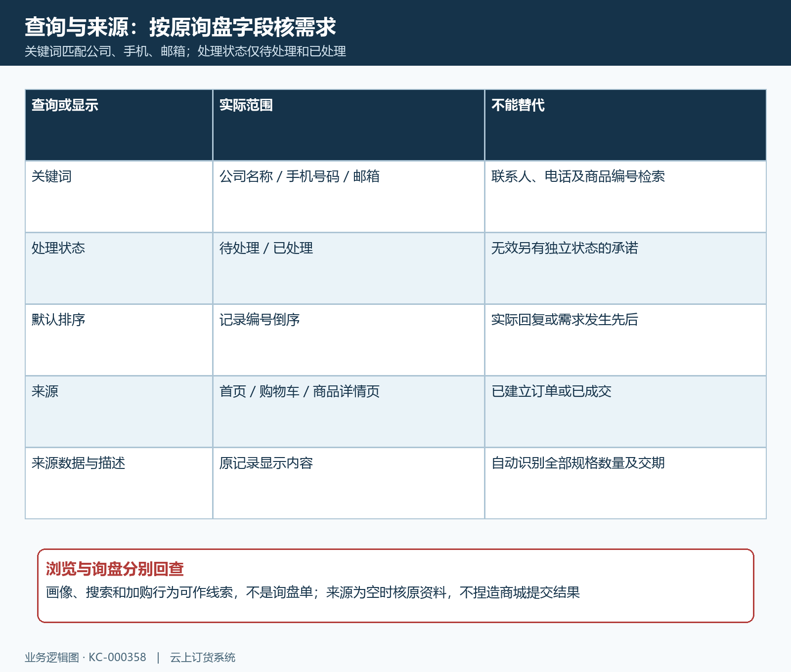Click the cell 联系人、电话及商品编号检索
Screen dimensions: 791x672
pyautogui.click(x=625, y=197)
